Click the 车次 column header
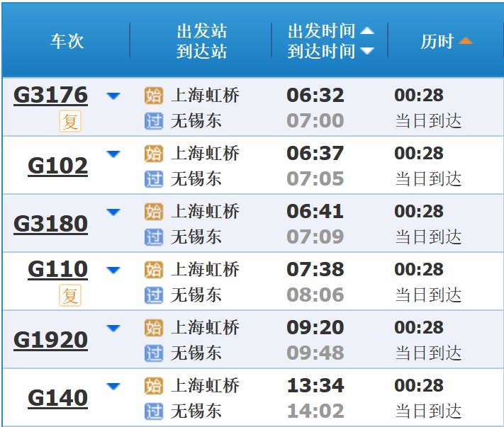 click(x=67, y=41)
